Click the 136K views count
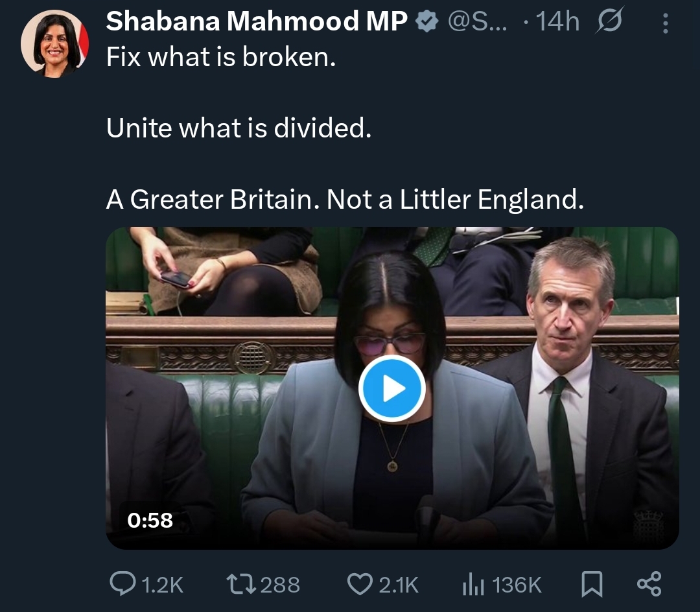Screen dimensions: 700x612 (517, 585)
